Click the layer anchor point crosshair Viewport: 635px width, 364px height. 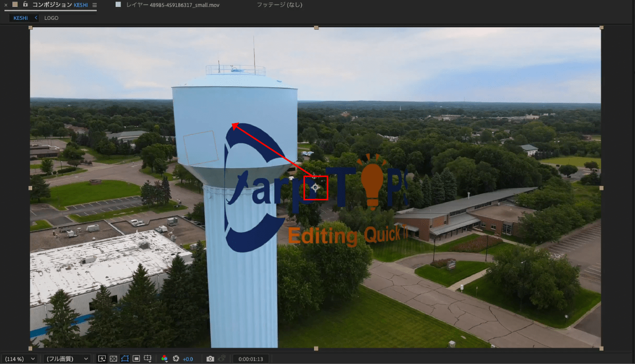(x=315, y=187)
